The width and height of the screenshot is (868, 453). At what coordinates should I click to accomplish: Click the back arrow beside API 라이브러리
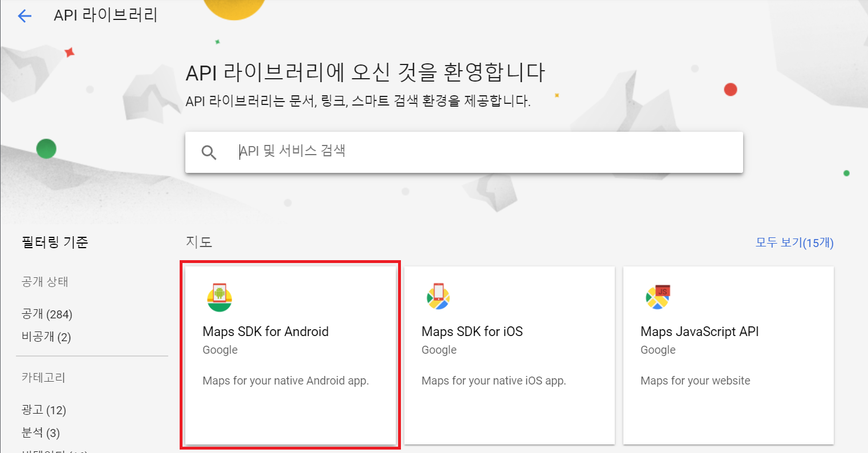[x=25, y=16]
